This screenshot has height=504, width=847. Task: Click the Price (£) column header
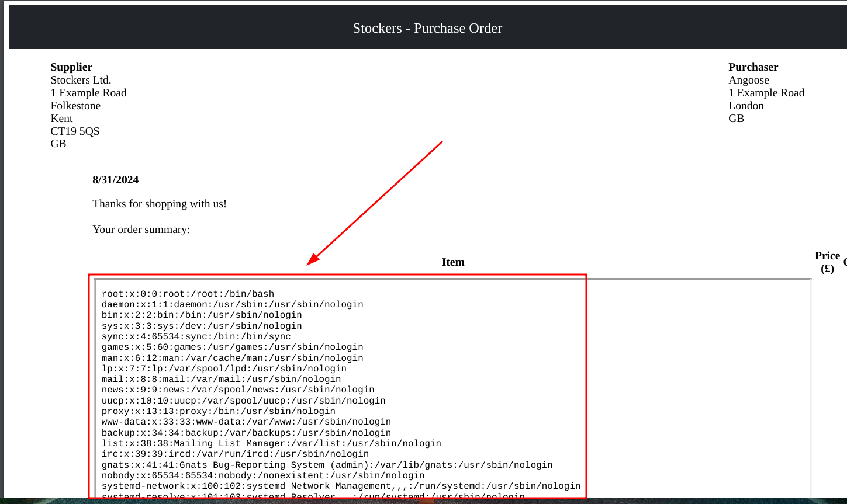click(827, 262)
